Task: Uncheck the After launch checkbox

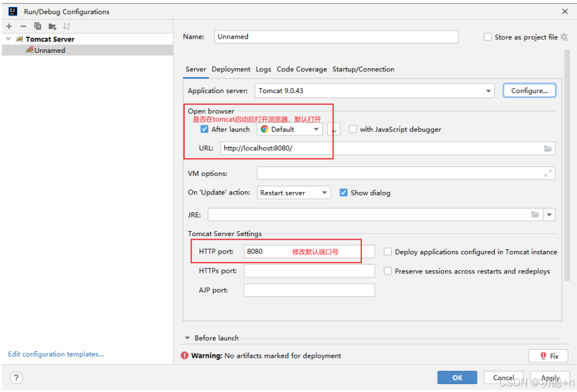Action: [204, 129]
